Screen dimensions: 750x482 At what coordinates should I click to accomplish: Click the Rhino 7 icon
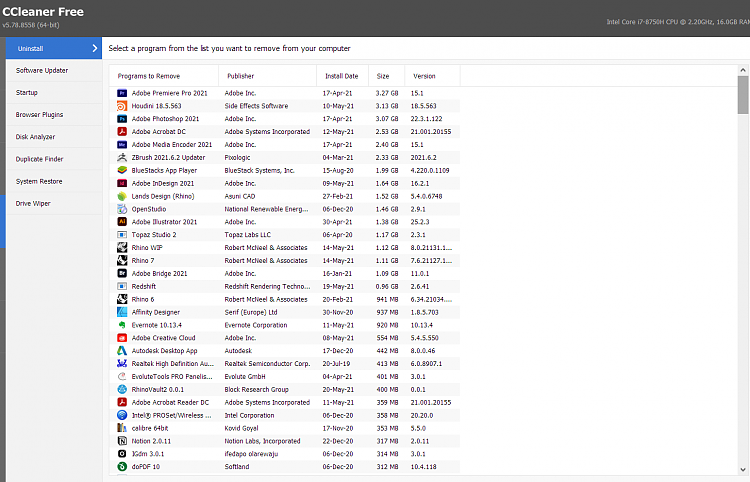point(122,261)
